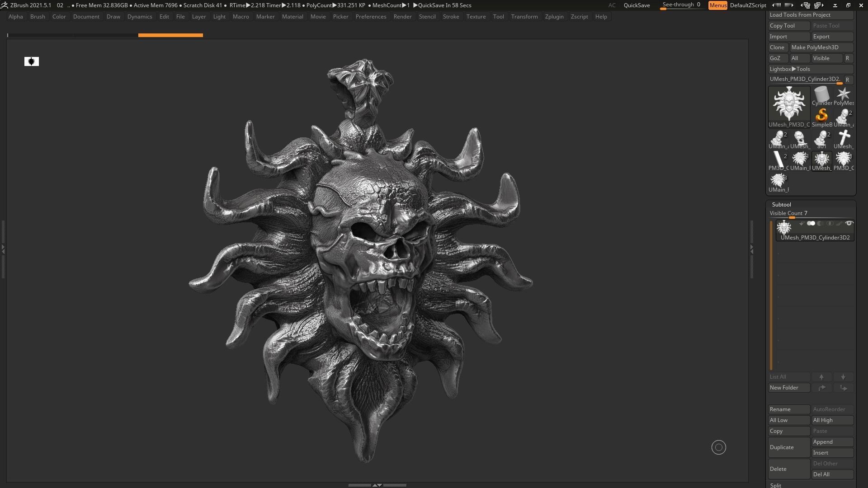Expand the bottom tray divider arrows

coord(377,485)
